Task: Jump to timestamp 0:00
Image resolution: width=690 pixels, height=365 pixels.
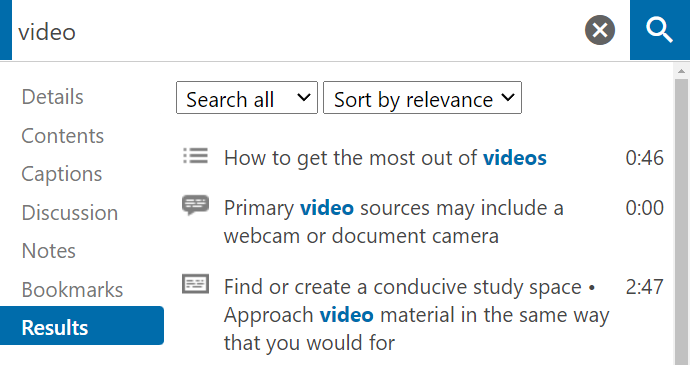Action: (x=644, y=207)
